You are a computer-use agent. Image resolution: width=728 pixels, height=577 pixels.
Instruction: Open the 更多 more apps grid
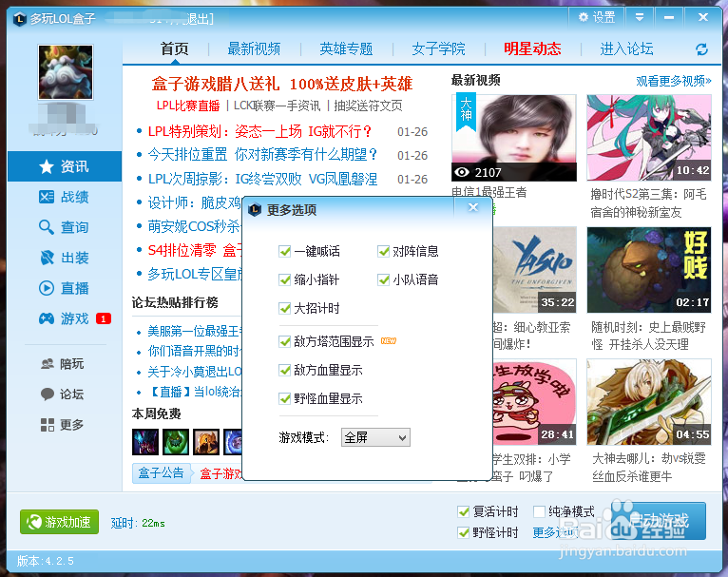click(x=64, y=424)
